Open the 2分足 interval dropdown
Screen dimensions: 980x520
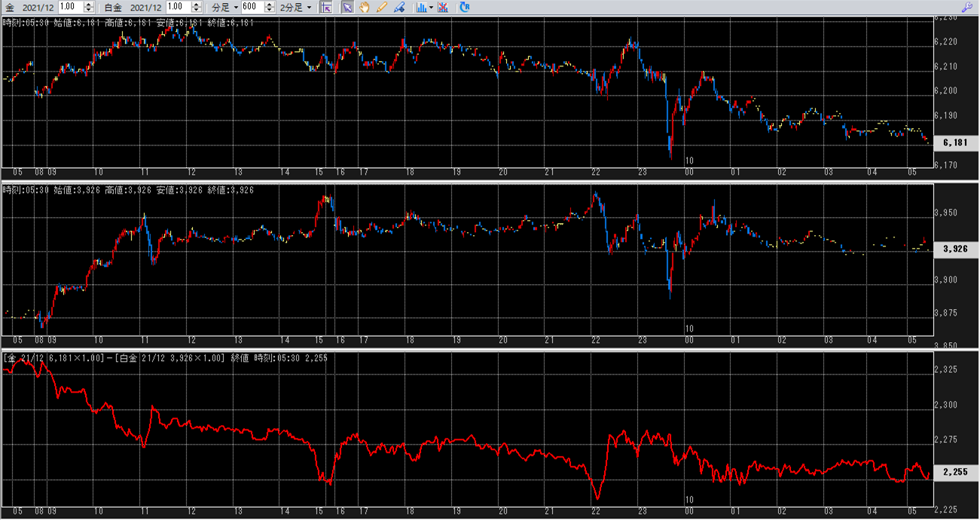click(295, 8)
